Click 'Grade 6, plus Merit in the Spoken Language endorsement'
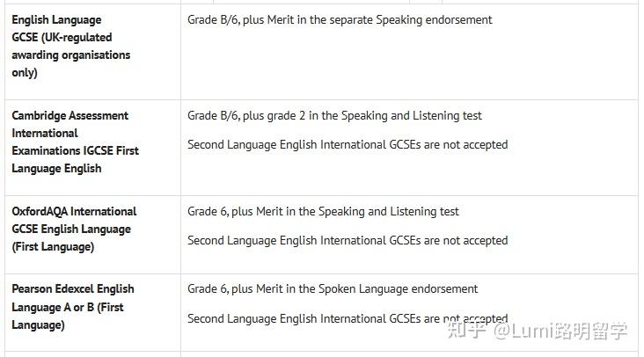The width and height of the screenshot is (644, 357). click(333, 289)
